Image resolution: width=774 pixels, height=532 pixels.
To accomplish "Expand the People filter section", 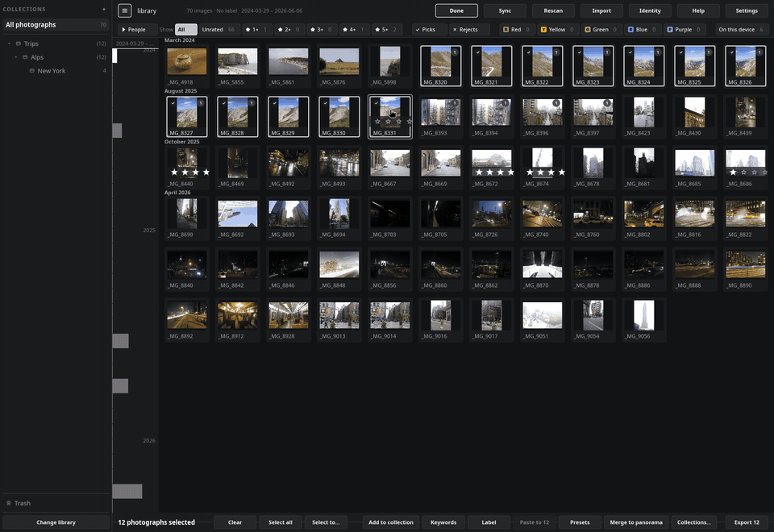I will coord(137,30).
